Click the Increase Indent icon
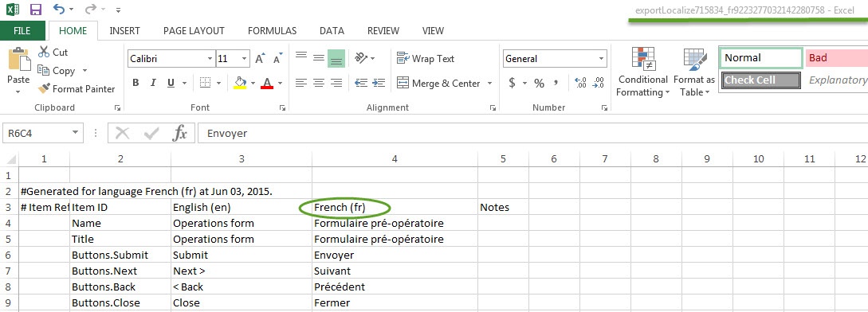The height and width of the screenshot is (312, 868). [x=379, y=83]
